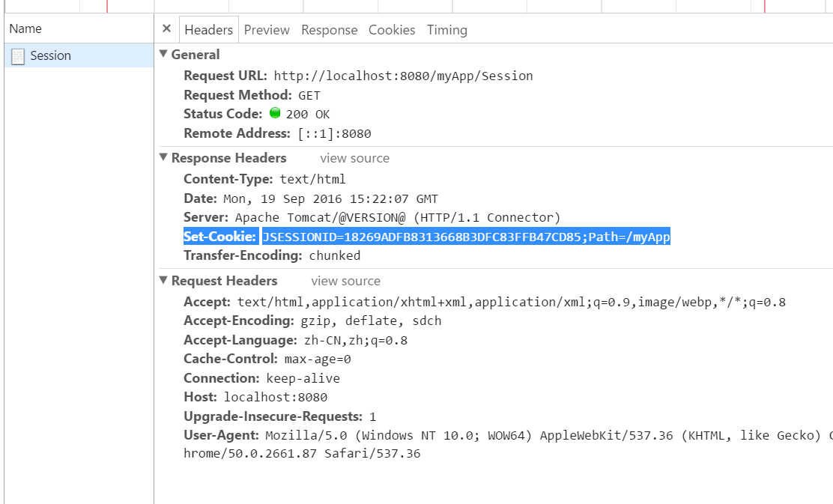
Task: Click view source beside Response Headers
Action: pyautogui.click(x=355, y=158)
